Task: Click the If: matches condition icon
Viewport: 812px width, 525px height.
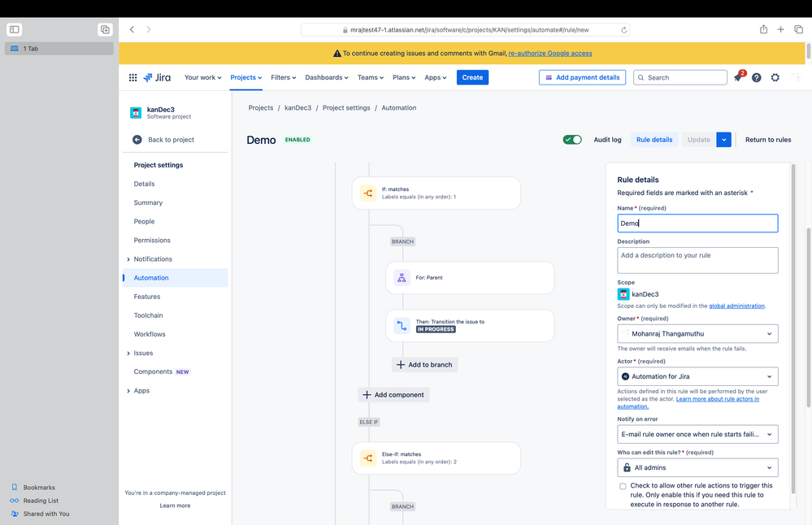Action: pyautogui.click(x=368, y=193)
